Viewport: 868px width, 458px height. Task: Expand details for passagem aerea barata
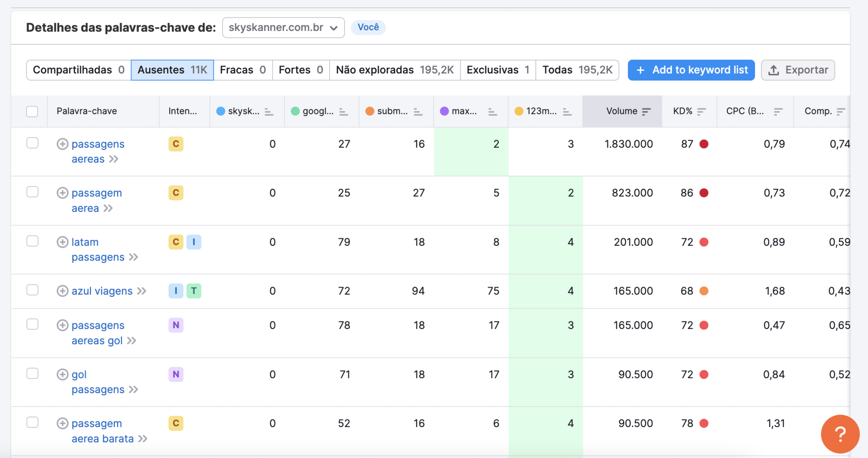point(62,423)
